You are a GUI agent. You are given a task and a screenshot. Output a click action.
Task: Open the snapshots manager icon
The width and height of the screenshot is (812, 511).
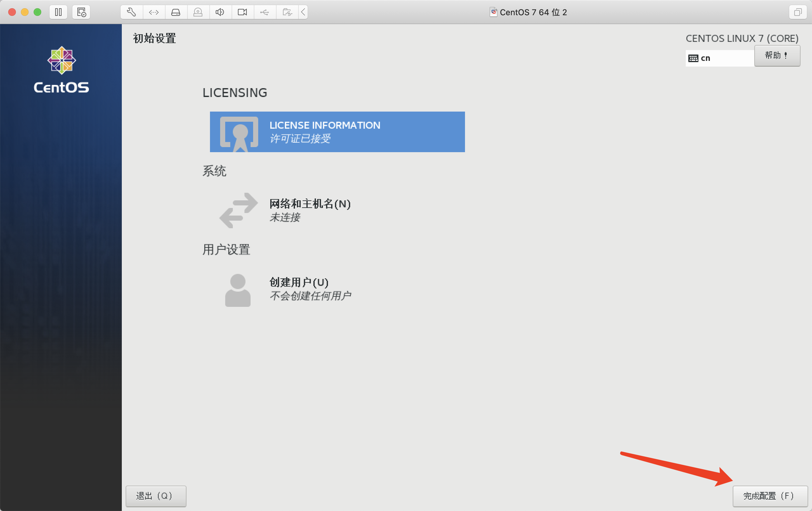[x=81, y=12]
